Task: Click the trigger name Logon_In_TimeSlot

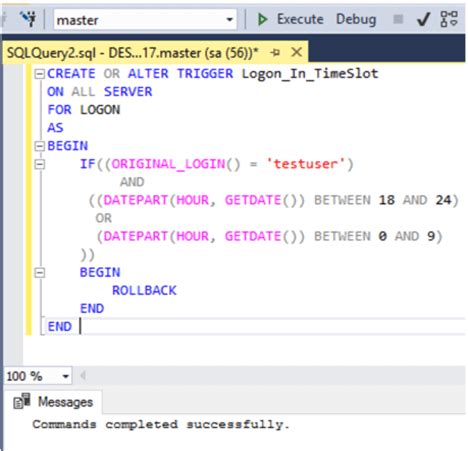Action: point(310,74)
